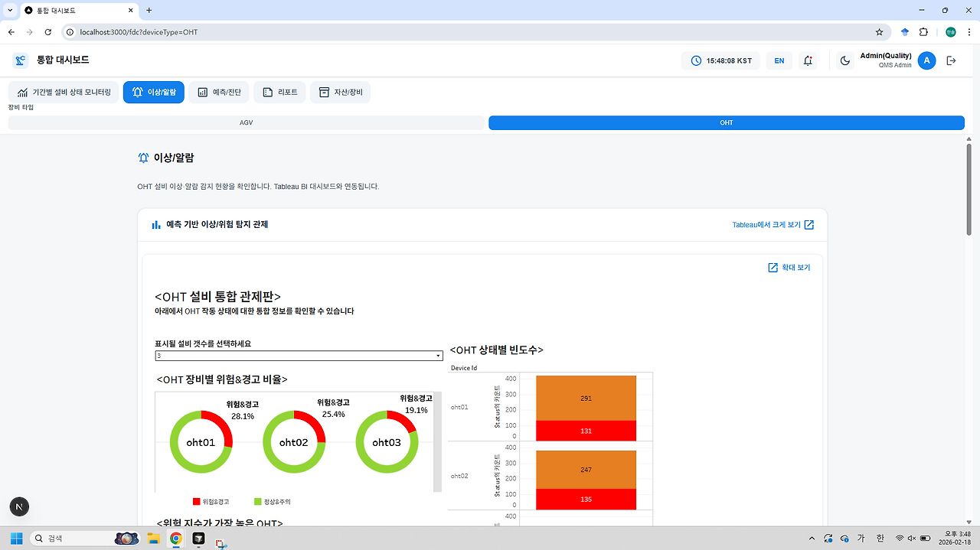Screen dimensions: 980x550
Task: Click green 정상&주의 legend swatch
Action: click(258, 502)
